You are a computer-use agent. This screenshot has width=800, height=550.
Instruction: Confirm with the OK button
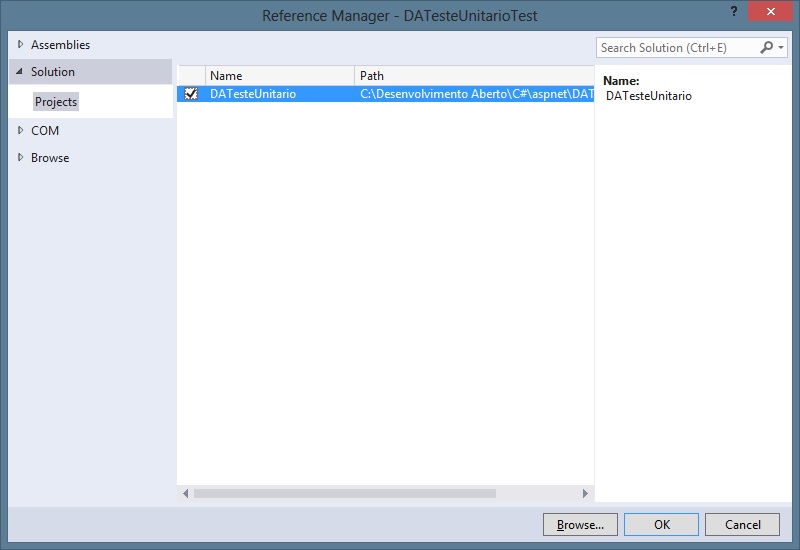click(661, 524)
